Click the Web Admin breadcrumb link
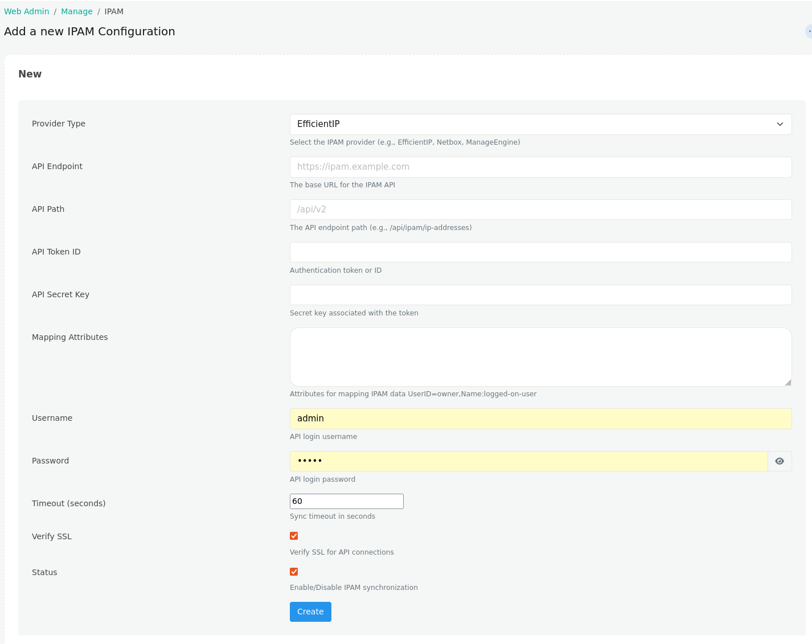The image size is (812, 644). (27, 11)
